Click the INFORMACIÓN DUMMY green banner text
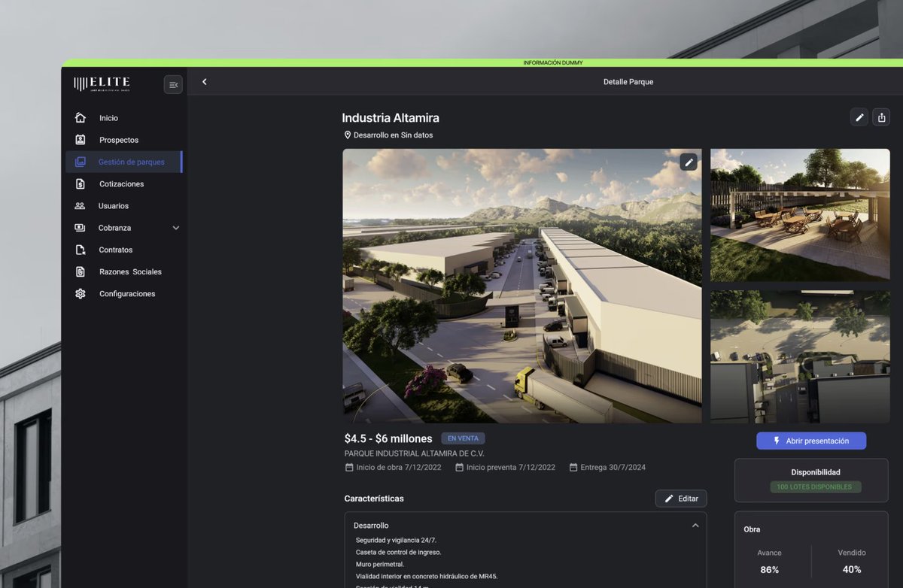 [x=553, y=63]
